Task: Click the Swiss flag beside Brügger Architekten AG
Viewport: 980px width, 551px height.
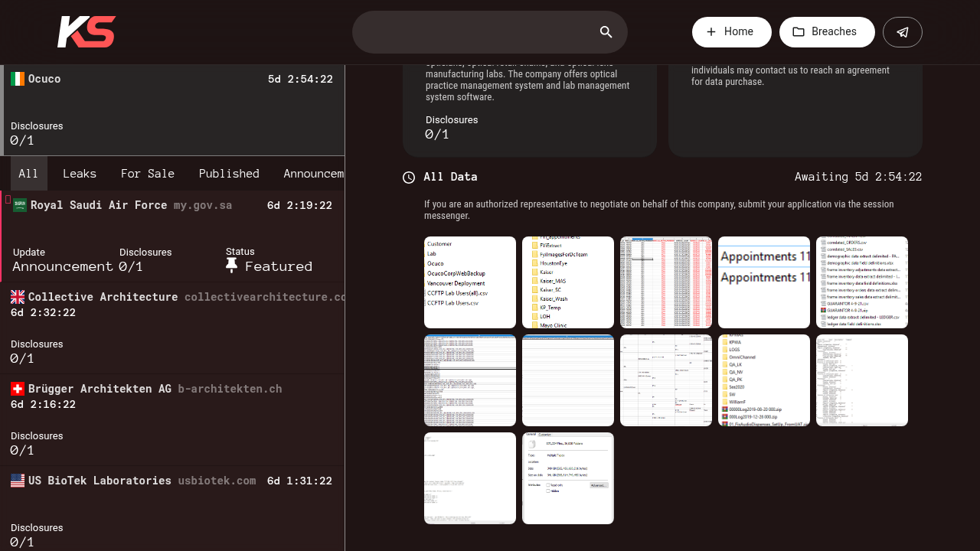Action: point(18,389)
